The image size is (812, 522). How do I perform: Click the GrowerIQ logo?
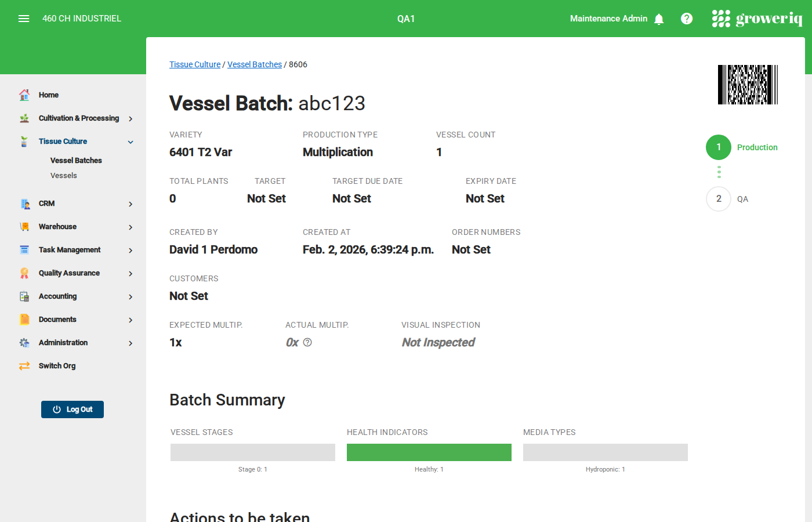[757, 18]
